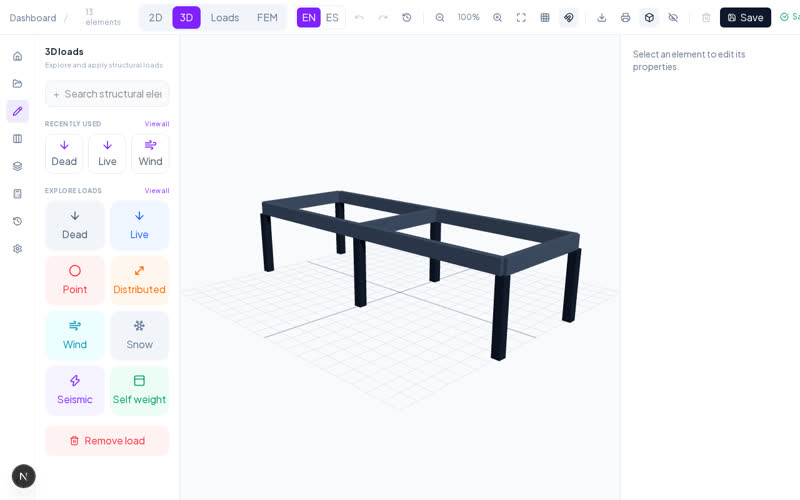Zoom in with the plus magnifier
Image resolution: width=800 pixels, height=500 pixels.
pos(497,17)
